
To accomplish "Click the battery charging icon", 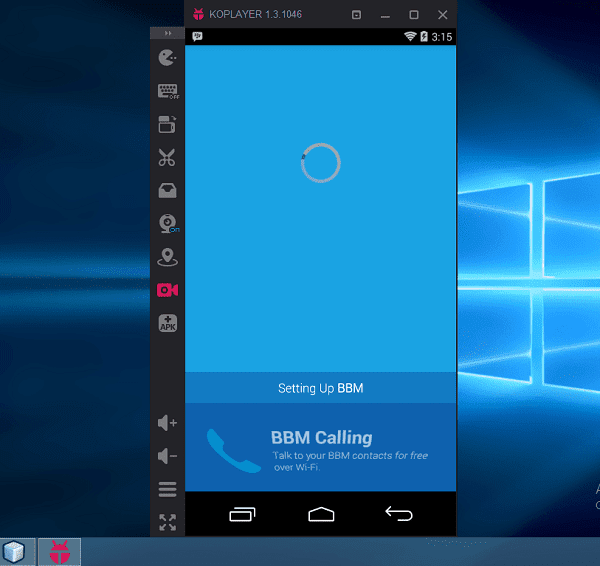I will 424,36.
